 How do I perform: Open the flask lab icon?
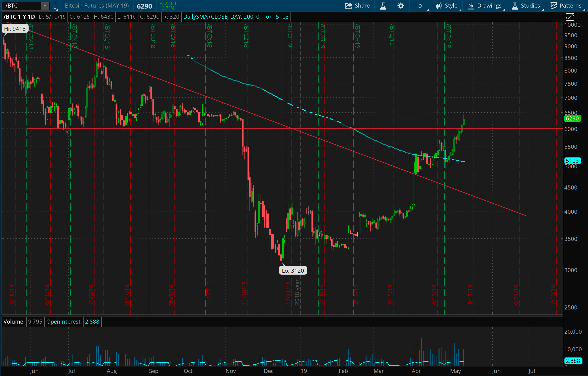point(383,6)
